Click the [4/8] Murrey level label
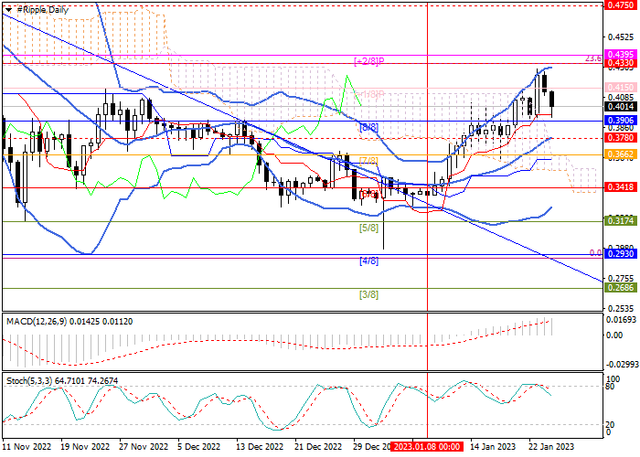 coord(368,262)
